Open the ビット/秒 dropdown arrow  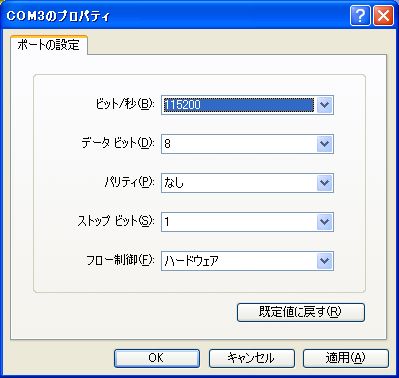click(x=324, y=105)
